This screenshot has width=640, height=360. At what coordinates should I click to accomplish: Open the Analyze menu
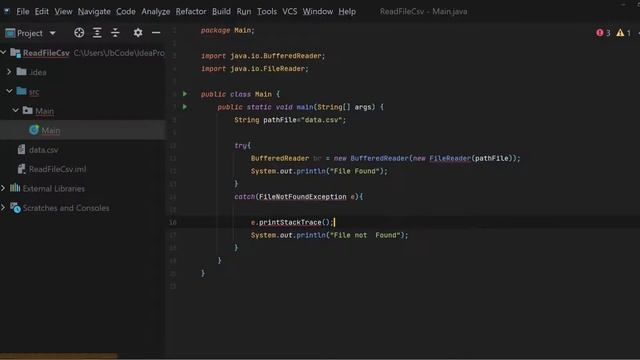pos(156,11)
